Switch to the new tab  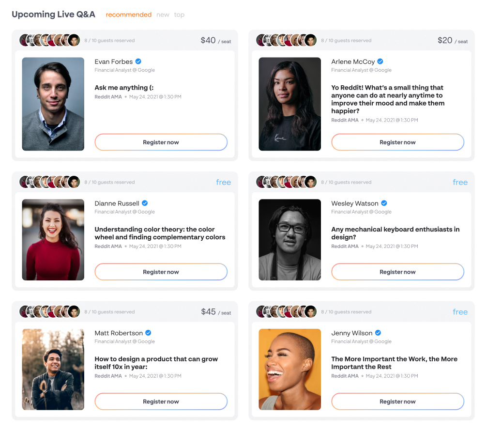(163, 15)
